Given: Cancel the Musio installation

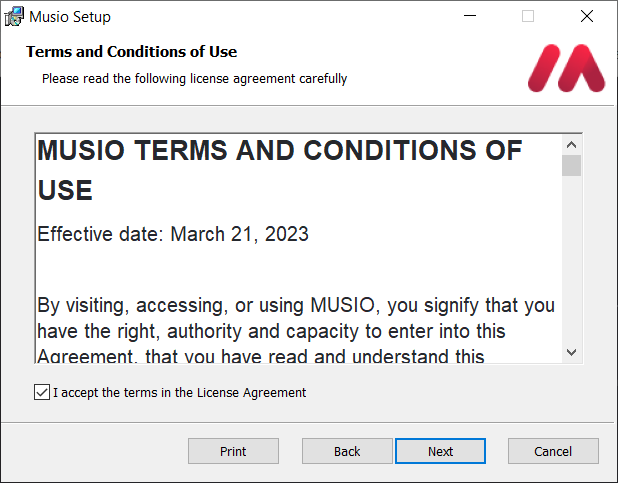Looking at the screenshot, I should 553,451.
